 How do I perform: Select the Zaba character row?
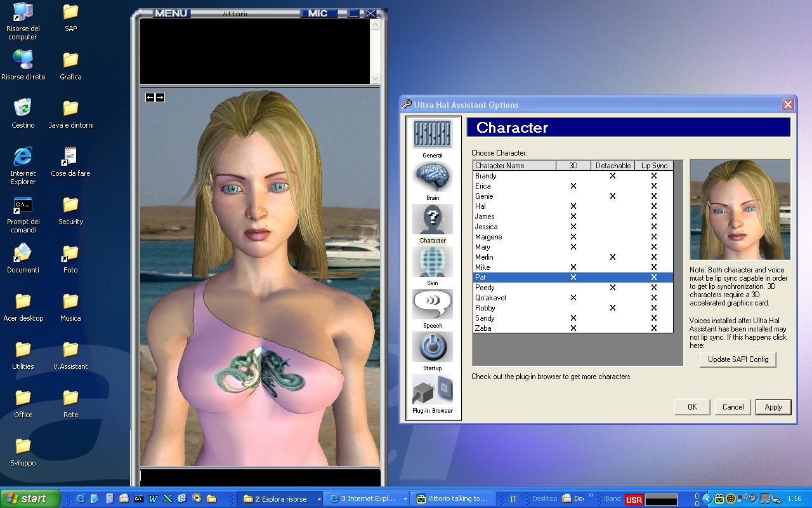pyautogui.click(x=572, y=328)
